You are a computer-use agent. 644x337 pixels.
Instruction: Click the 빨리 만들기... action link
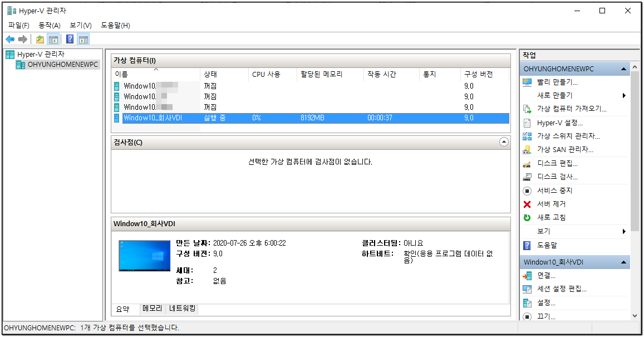[x=557, y=82]
